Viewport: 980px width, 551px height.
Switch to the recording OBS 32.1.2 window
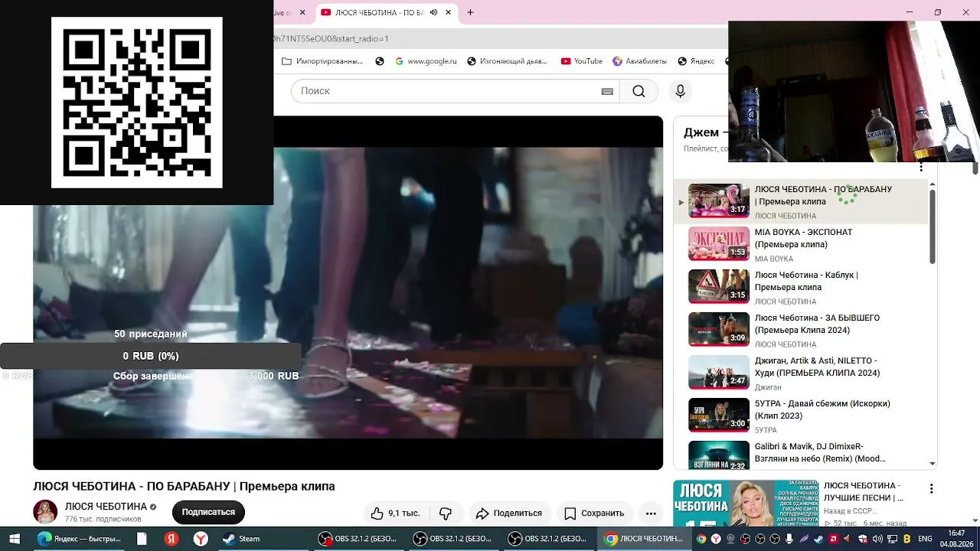(x=358, y=539)
